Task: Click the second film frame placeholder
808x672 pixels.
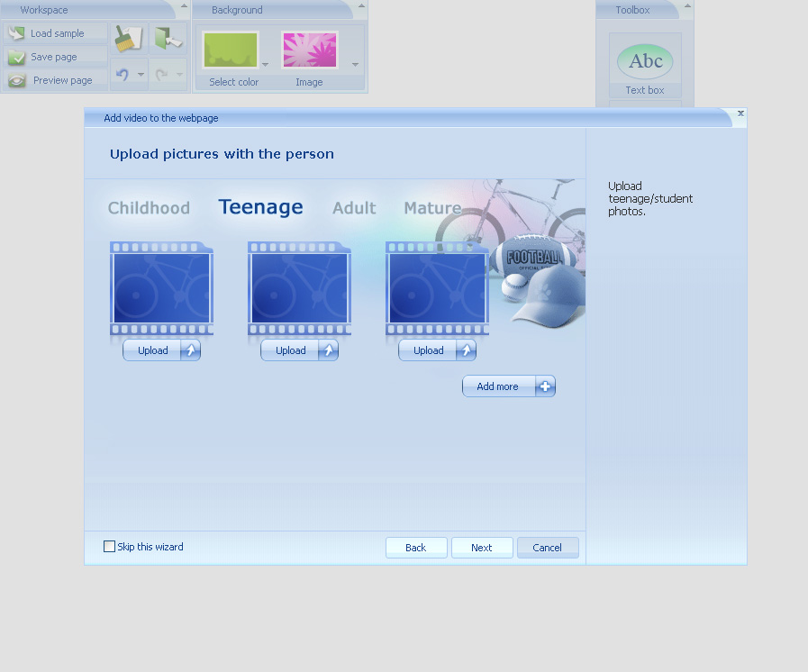Action: 299,288
